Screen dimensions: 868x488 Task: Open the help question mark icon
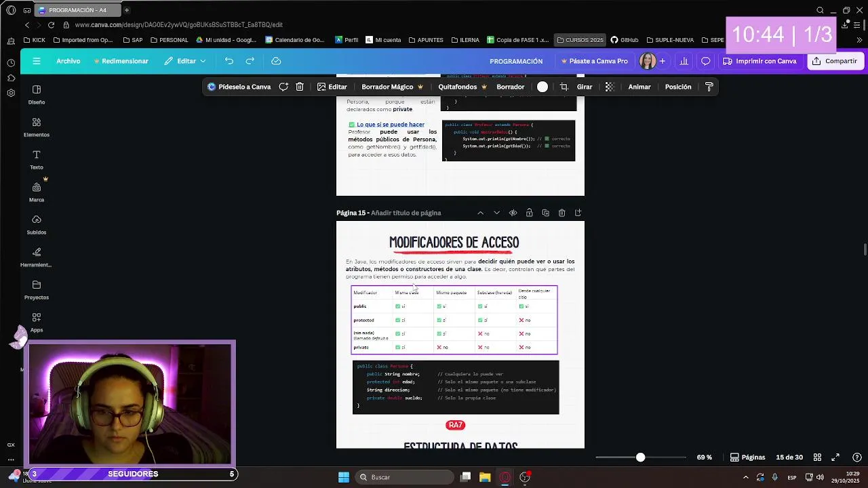(x=857, y=457)
